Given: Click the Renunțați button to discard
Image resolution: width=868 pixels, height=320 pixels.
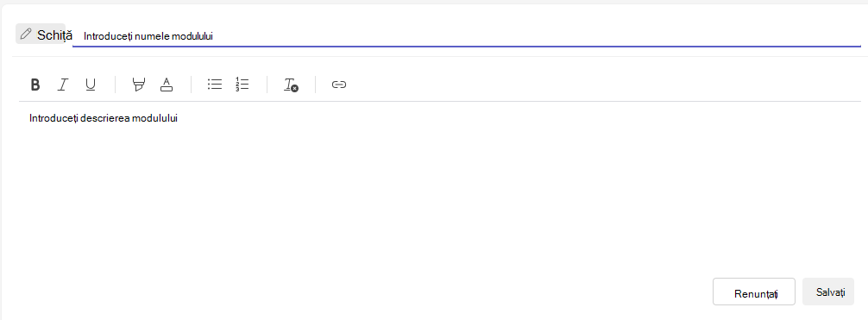Looking at the screenshot, I should click(754, 292).
